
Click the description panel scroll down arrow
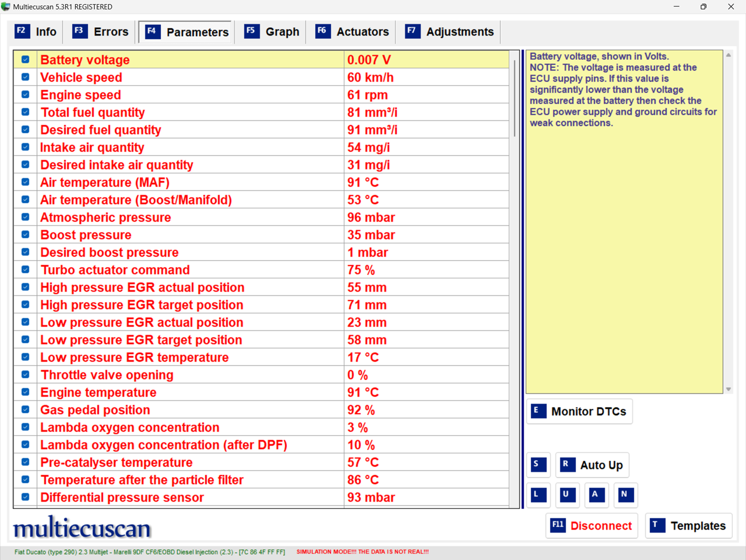728,389
